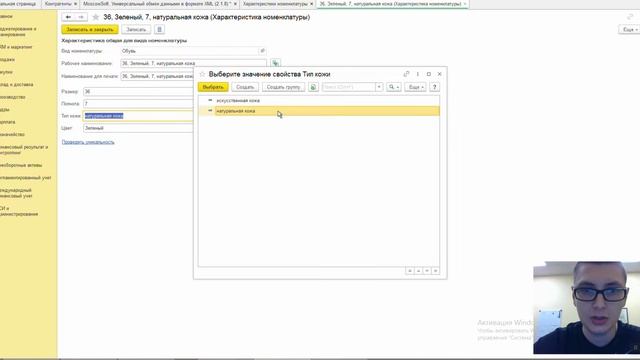
Task: Close the Характеристики номенклатуры tab
Action: click(x=311, y=4)
